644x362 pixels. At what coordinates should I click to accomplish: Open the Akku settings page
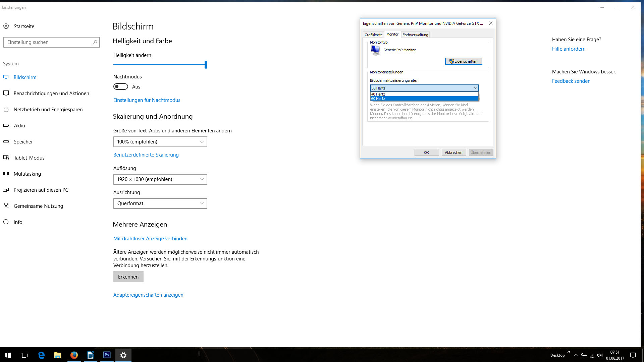[19, 126]
